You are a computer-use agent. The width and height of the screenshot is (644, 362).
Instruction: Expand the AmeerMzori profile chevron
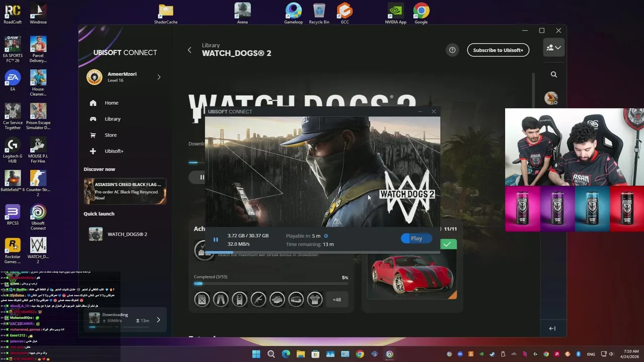click(159, 77)
